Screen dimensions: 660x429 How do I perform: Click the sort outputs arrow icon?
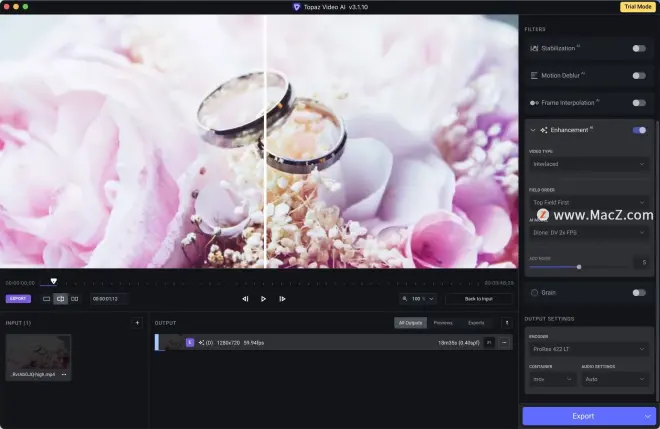(x=506, y=323)
